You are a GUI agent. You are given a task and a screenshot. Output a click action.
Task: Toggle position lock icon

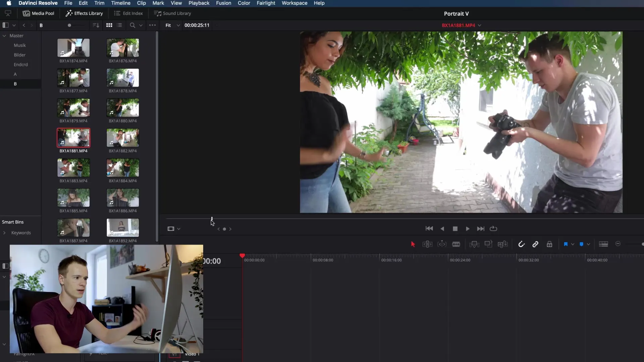[x=549, y=244]
